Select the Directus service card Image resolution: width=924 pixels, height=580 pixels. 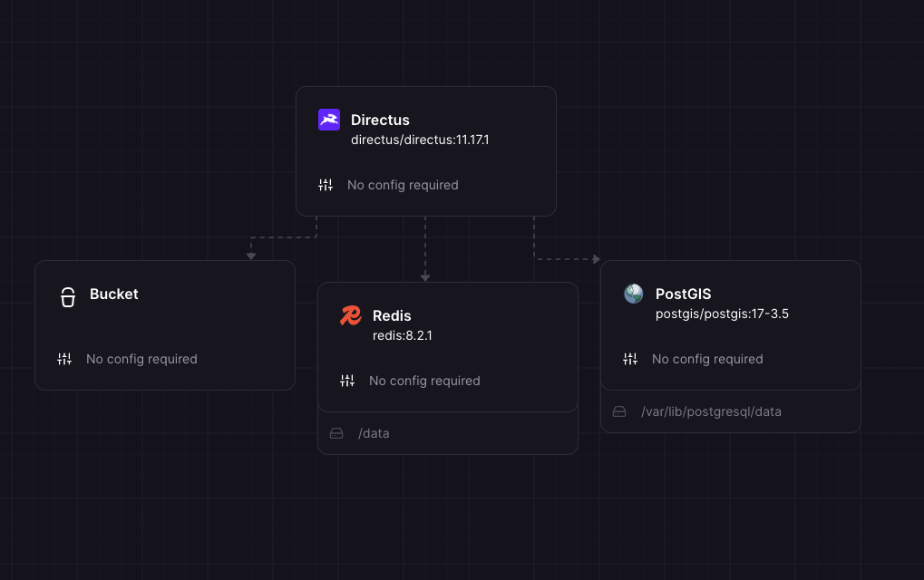coord(426,151)
